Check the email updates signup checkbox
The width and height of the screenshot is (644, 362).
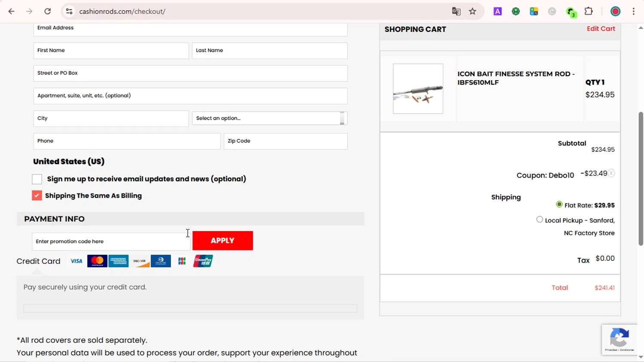coord(37,179)
